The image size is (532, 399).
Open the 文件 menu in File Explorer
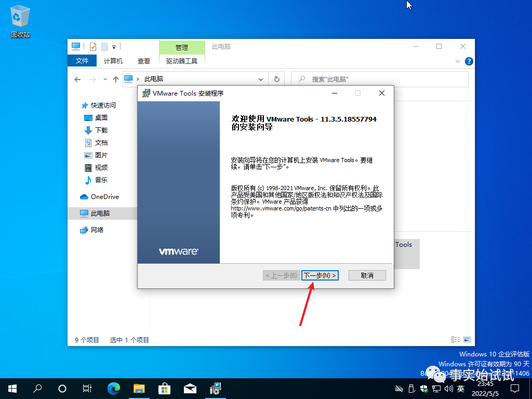click(82, 60)
